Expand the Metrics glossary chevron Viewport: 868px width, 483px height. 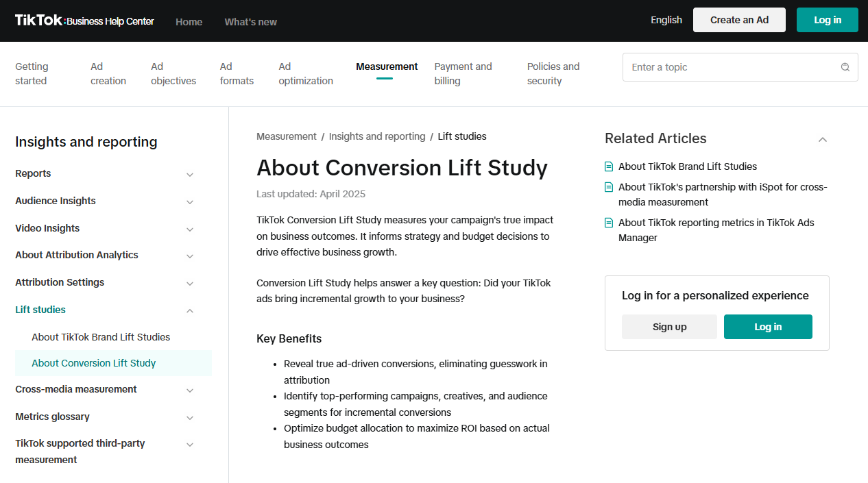point(190,418)
